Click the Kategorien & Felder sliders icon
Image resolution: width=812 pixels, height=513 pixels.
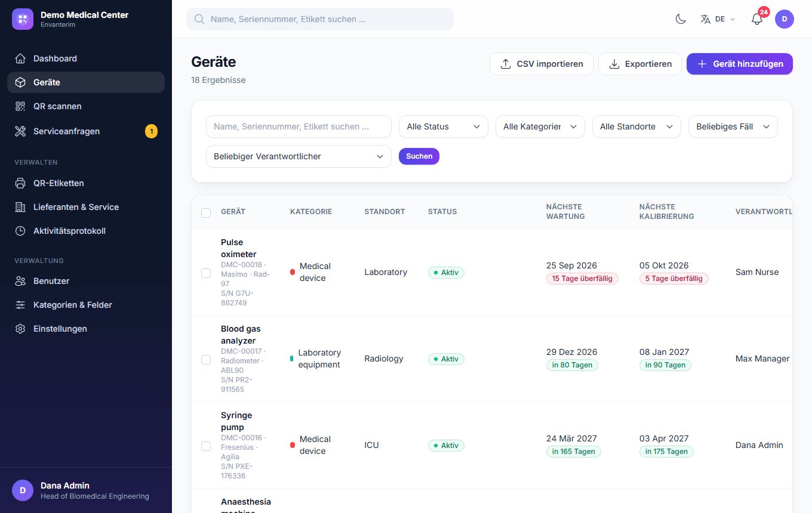[20, 305]
